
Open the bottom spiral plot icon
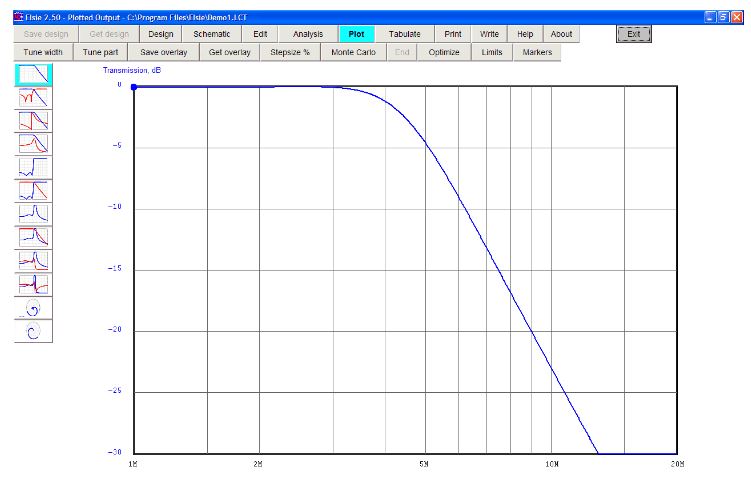coord(34,332)
